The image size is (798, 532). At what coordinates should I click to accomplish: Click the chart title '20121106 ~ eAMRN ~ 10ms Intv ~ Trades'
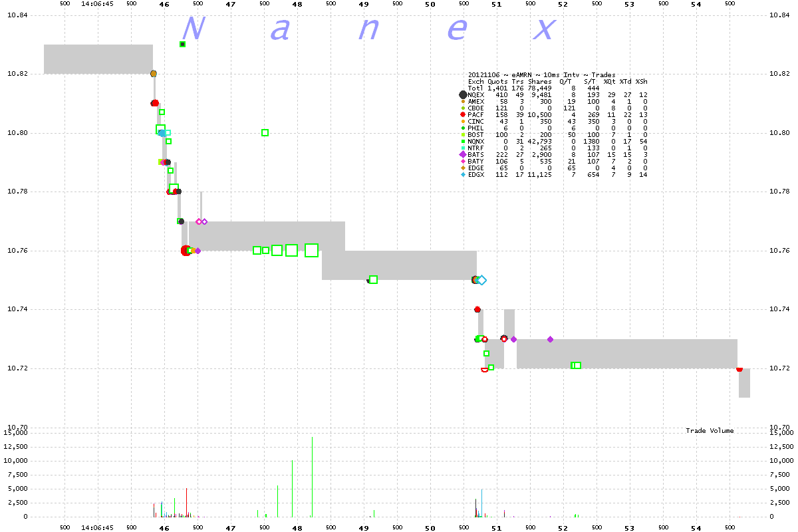[541, 74]
